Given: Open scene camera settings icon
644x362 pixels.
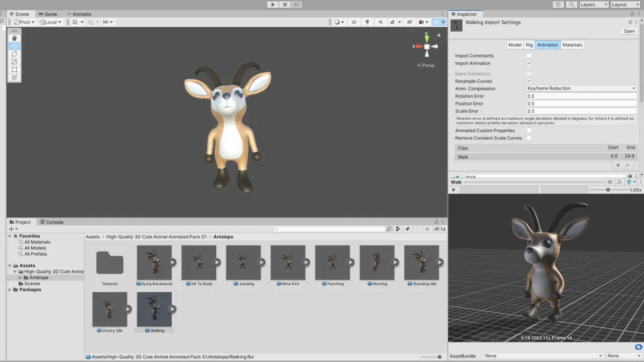Looking at the screenshot, I should 423,22.
